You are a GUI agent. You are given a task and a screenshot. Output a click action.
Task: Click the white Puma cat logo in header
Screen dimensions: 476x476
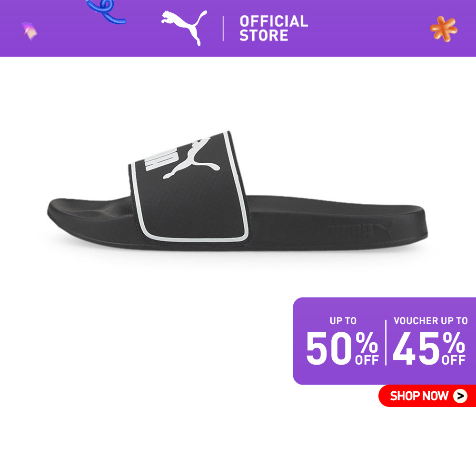pos(184,27)
